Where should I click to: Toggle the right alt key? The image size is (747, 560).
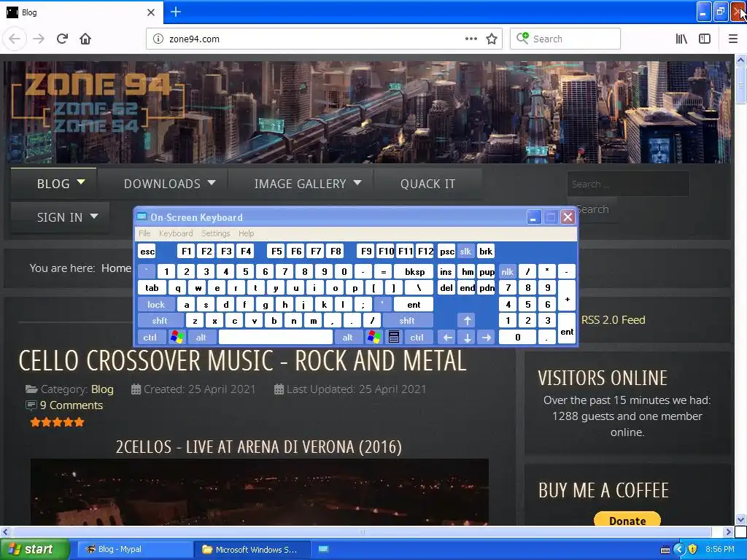pyautogui.click(x=348, y=337)
